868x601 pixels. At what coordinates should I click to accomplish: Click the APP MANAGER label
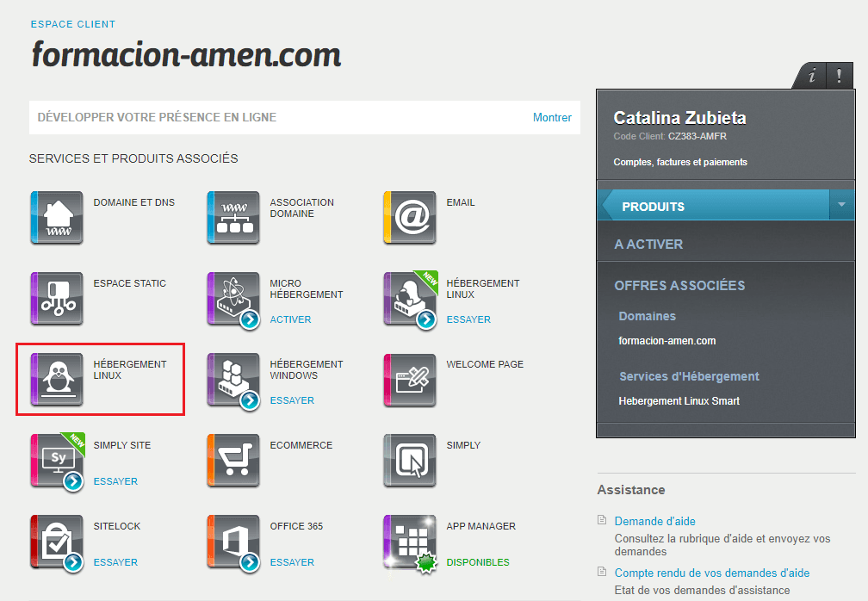point(481,526)
